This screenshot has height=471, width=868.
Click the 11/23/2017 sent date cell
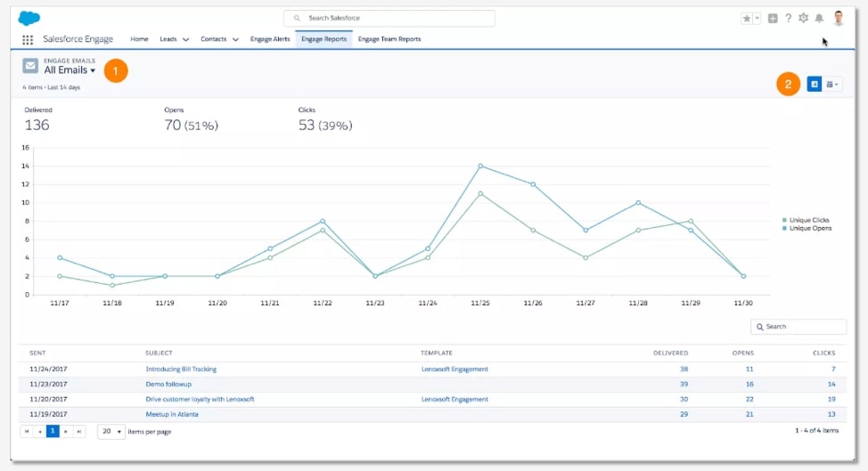(x=48, y=385)
